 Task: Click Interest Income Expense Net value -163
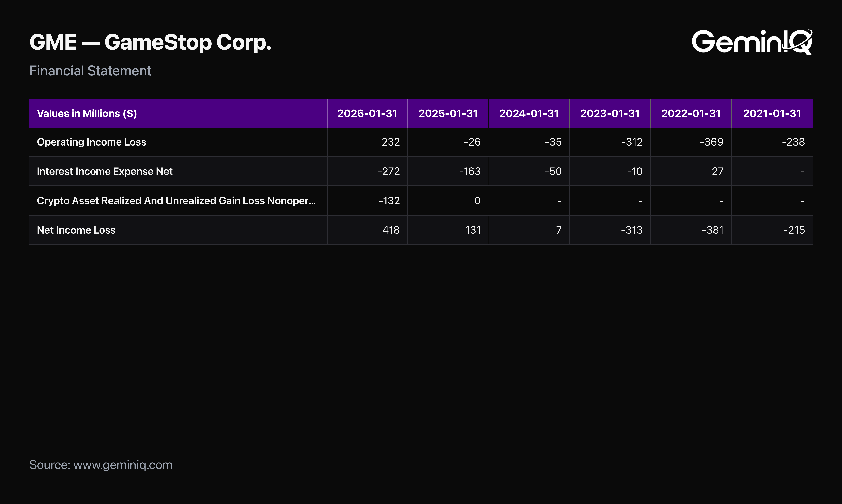[x=470, y=171]
